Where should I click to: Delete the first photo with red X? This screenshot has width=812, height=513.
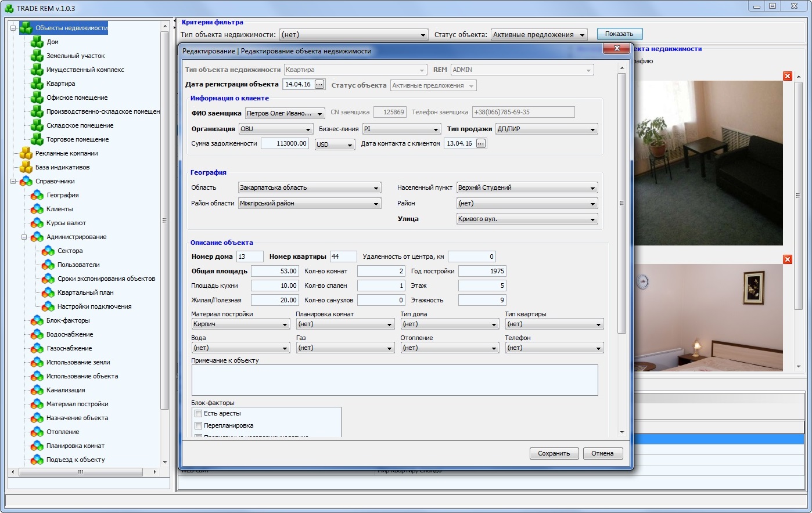point(787,76)
